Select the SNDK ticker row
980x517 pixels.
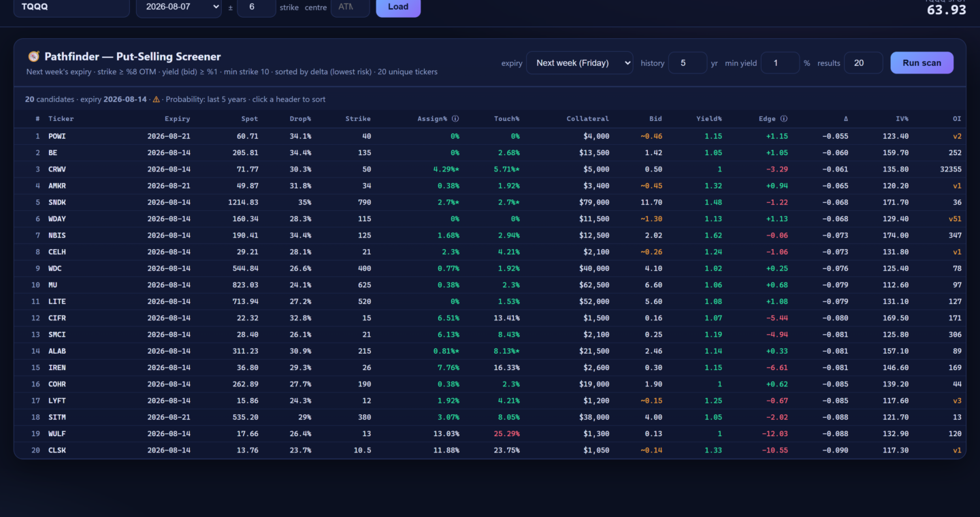point(489,202)
